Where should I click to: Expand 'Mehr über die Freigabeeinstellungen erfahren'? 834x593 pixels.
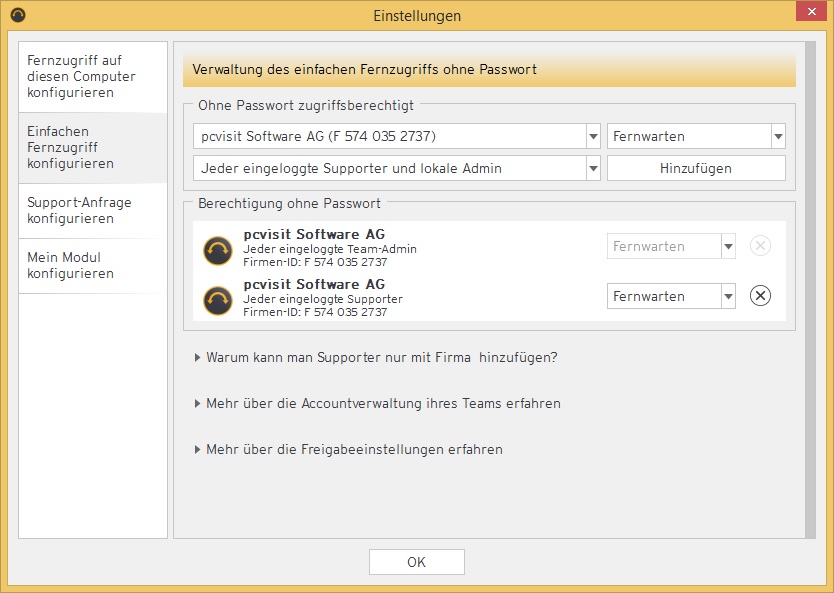click(x=353, y=450)
